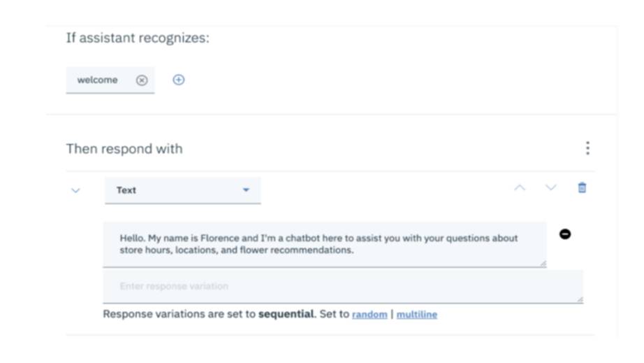The height and width of the screenshot is (363, 644).
Task: Open the three-dot response options menu
Action: pyautogui.click(x=587, y=148)
